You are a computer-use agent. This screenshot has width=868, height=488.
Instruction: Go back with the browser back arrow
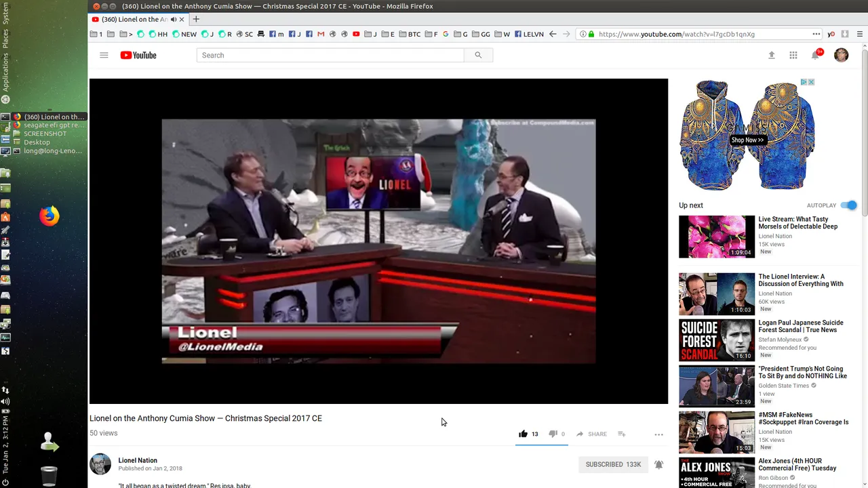point(553,34)
